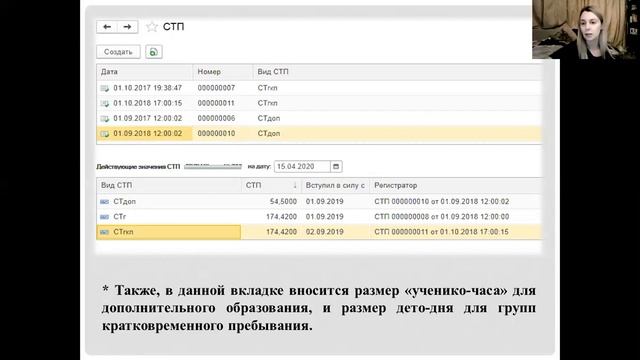The width and height of the screenshot is (640, 360).
Task: Add СТП to favorites with the star
Action: coord(152,27)
